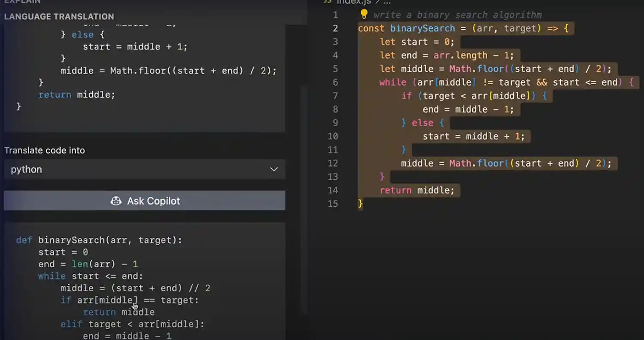Click line number 6 in the gutter
The height and width of the screenshot is (340, 644).
pos(335,83)
